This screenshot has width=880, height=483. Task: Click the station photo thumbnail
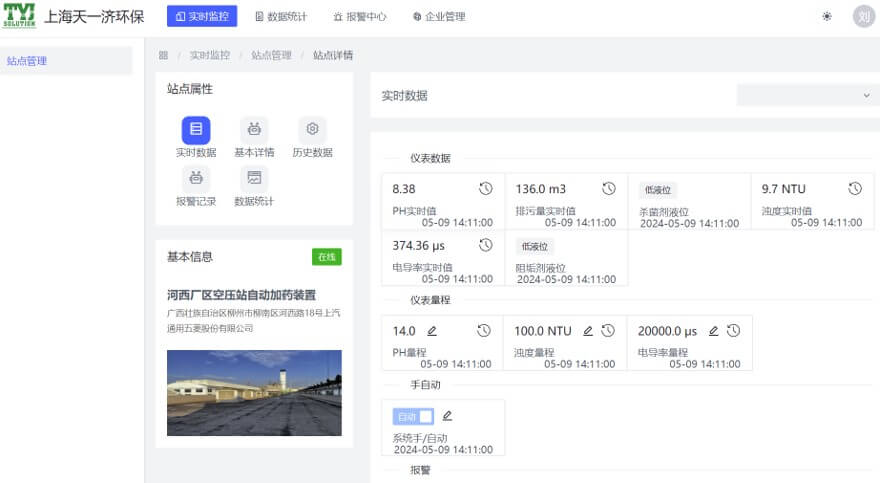tap(254, 392)
